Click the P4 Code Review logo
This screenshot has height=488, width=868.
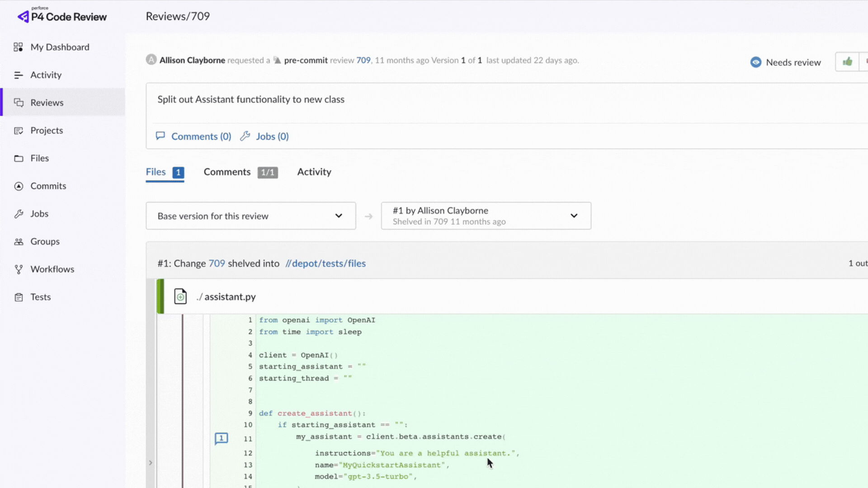pos(62,16)
